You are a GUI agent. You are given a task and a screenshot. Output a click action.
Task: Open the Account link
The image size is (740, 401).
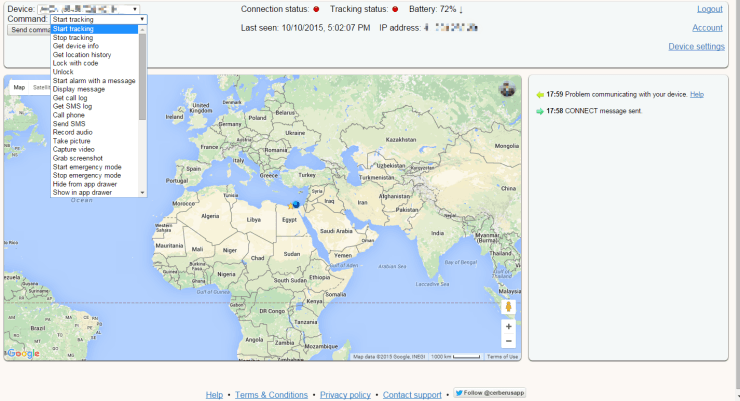point(707,28)
